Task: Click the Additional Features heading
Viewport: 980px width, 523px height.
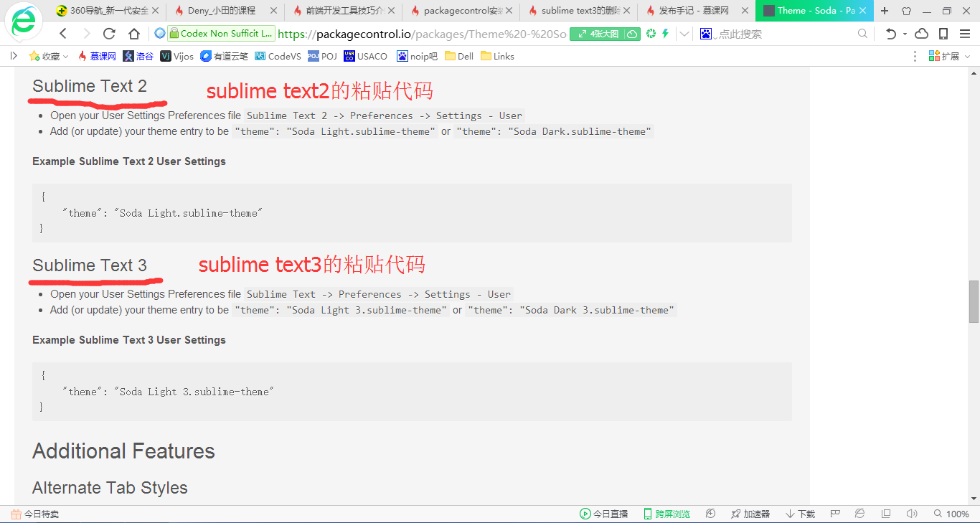Action: tap(123, 451)
